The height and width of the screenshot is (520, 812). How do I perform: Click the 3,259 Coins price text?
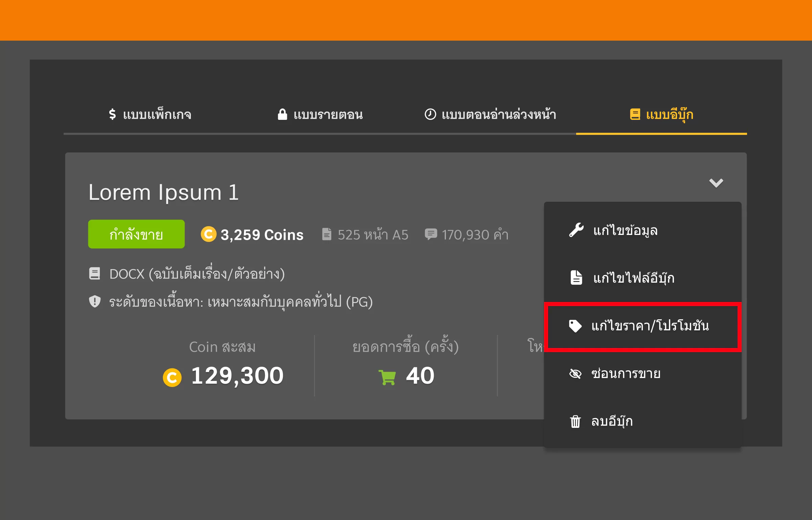262,235
